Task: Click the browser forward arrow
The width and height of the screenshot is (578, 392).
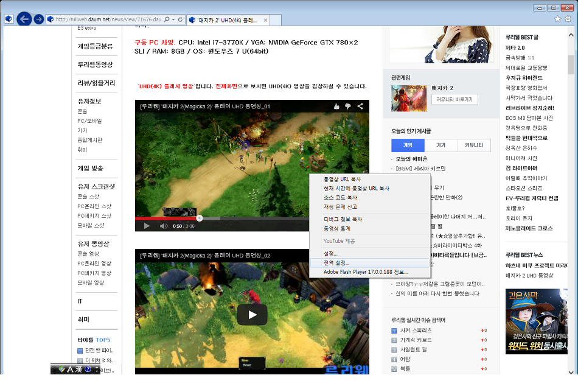Action: pos(39,19)
